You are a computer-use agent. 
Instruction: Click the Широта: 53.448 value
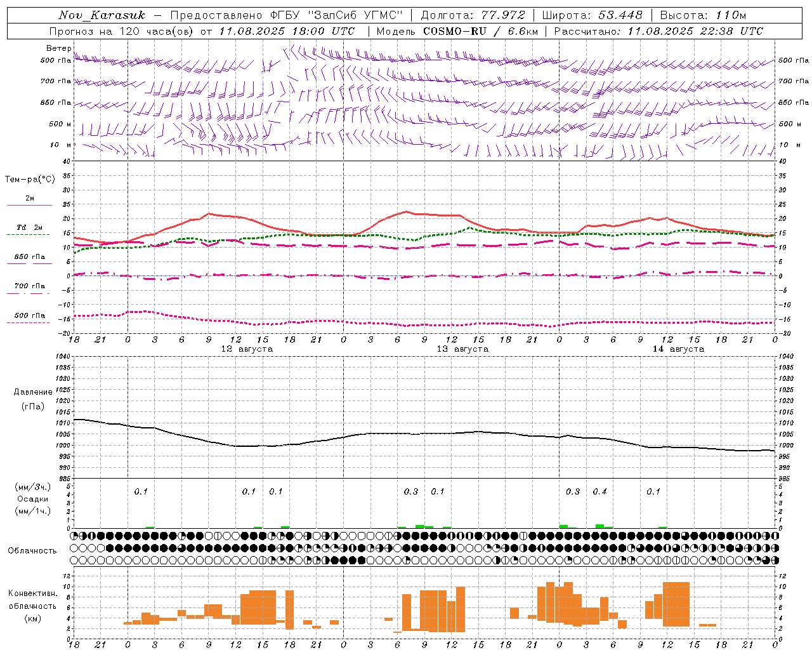point(592,15)
